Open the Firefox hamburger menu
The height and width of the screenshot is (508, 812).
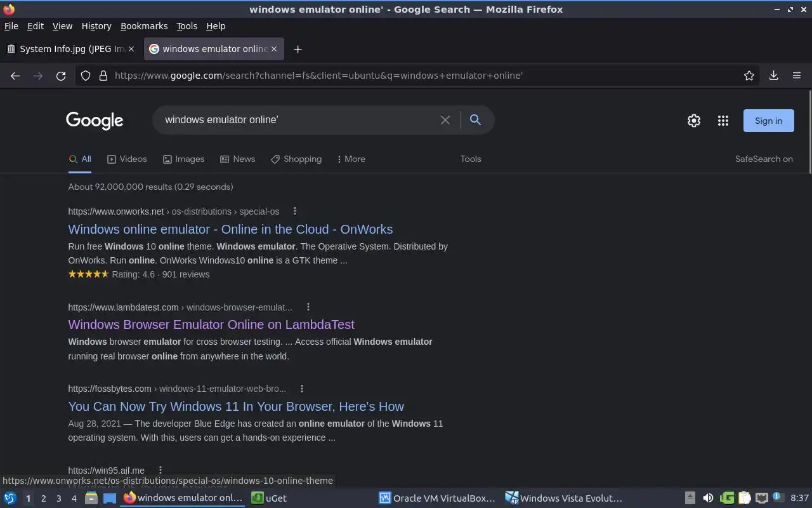click(x=797, y=76)
